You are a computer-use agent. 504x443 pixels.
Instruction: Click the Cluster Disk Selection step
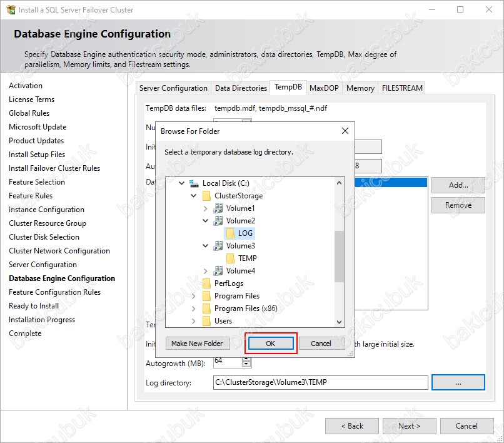tap(44, 237)
